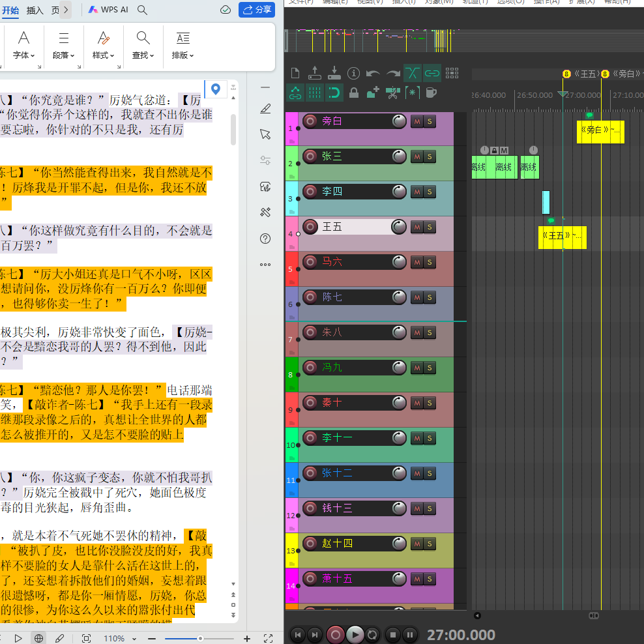Screen dimensions: 644x644
Task: Click the bracketed asterisk toolbar icon
Action: click(413, 93)
